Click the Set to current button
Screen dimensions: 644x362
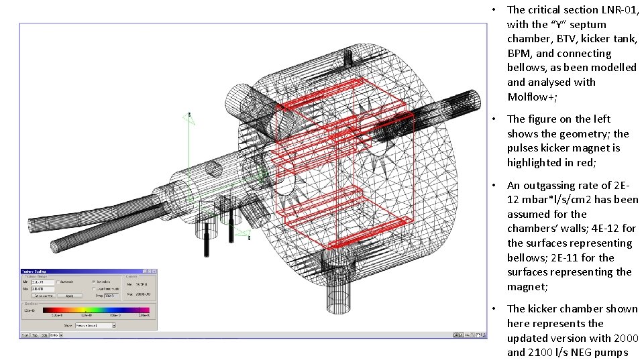43,296
